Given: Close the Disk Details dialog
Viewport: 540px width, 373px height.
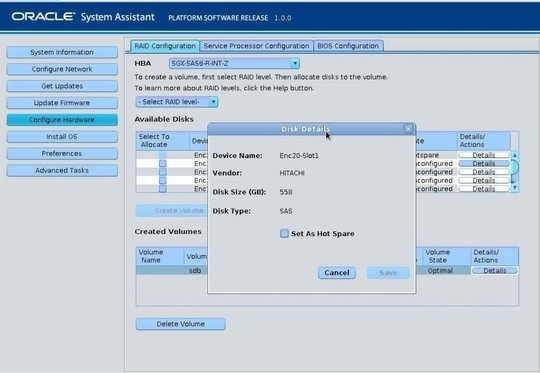Looking at the screenshot, I should [408, 129].
